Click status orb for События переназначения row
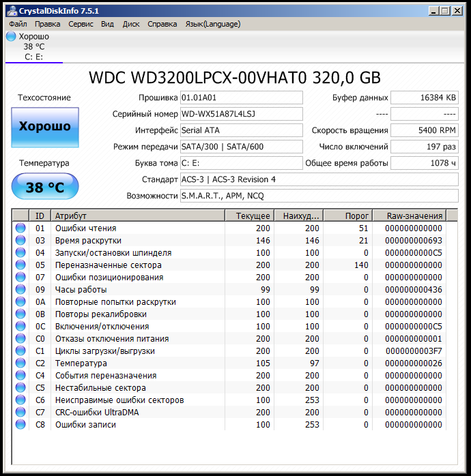471x476 pixels. tap(20, 375)
